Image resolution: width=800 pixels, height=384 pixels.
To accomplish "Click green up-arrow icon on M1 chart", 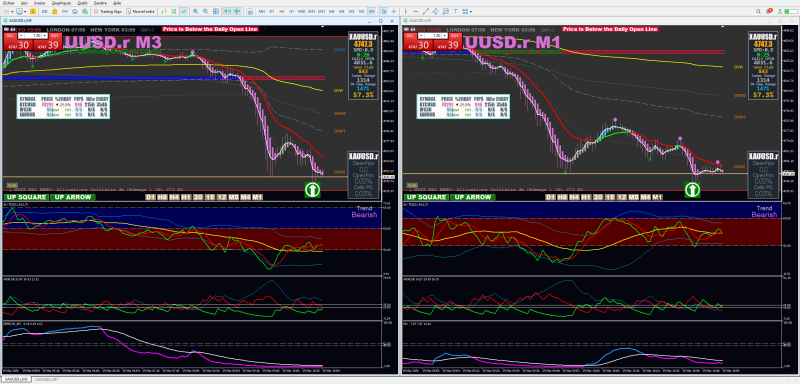I will coord(692,190).
